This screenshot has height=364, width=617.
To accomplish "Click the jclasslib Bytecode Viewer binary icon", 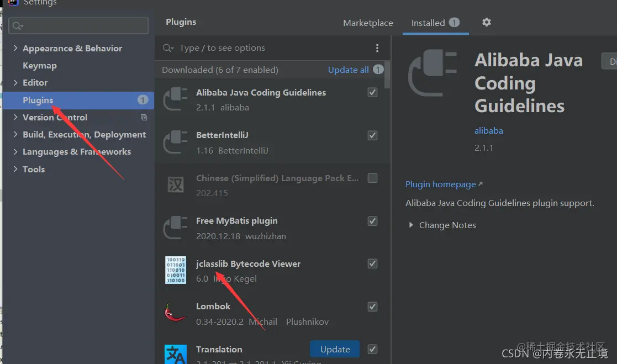I will (x=176, y=270).
